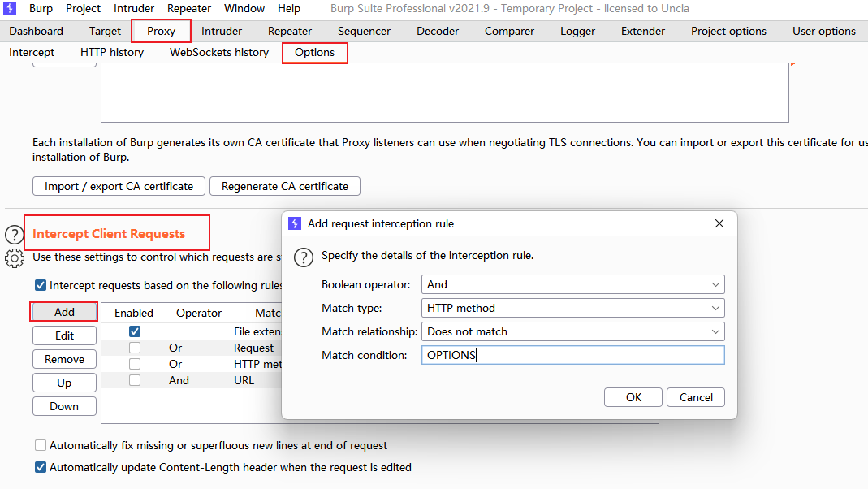The width and height of the screenshot is (868, 489).
Task: Close the Add request interception rule dialog
Action: [719, 223]
